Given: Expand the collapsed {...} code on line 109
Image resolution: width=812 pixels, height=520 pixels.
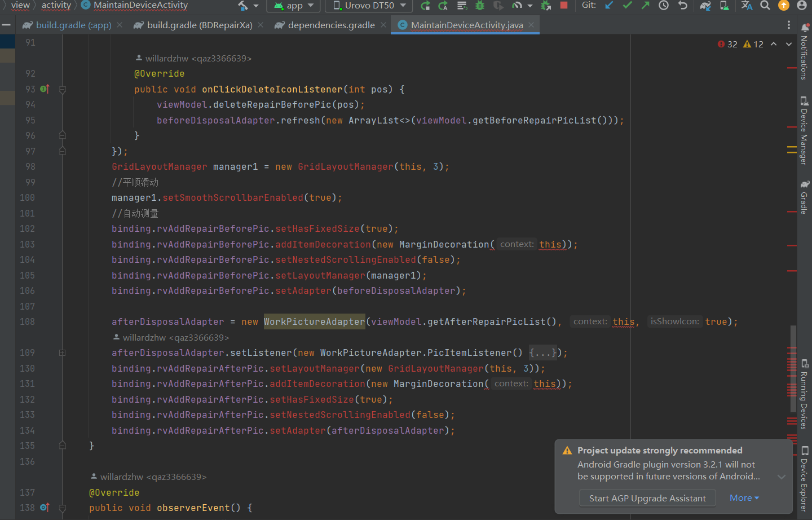Looking at the screenshot, I should (542, 352).
